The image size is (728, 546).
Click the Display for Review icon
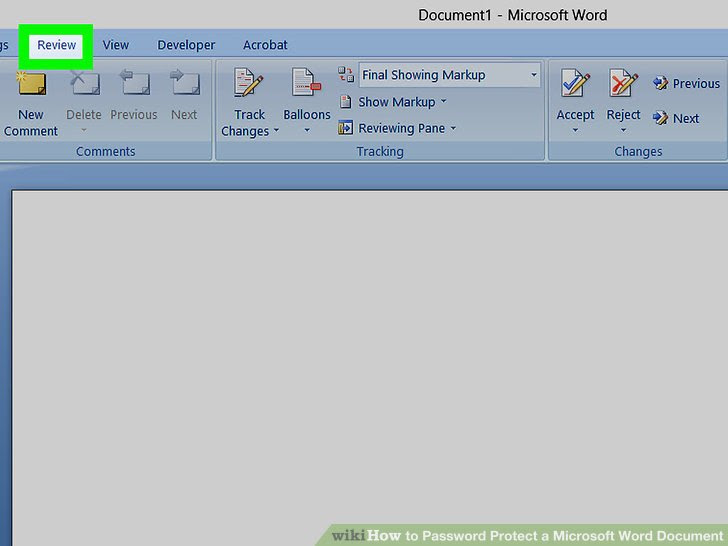(x=346, y=74)
